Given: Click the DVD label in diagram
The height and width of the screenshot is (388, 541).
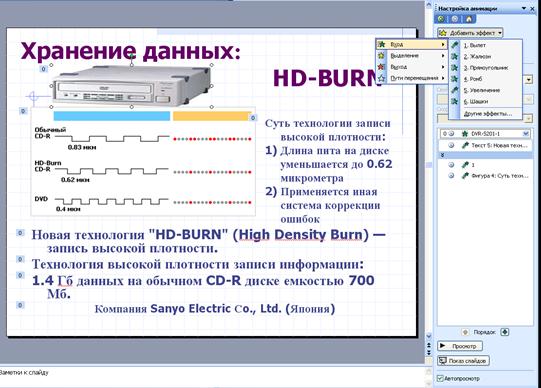Looking at the screenshot, I should (x=41, y=199).
